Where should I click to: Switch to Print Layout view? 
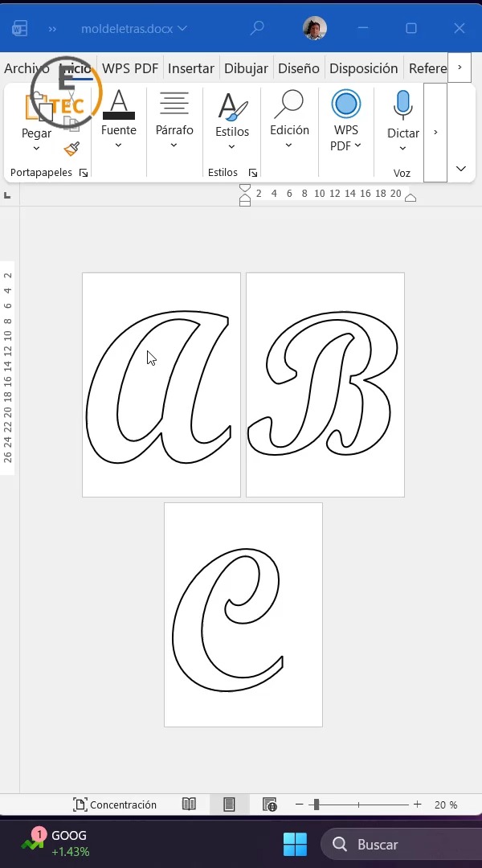[229, 805]
